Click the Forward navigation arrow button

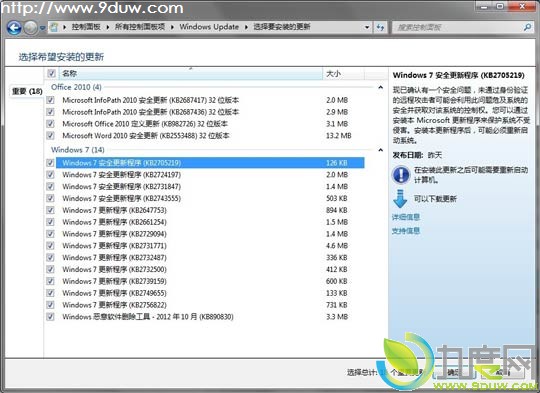(30, 28)
